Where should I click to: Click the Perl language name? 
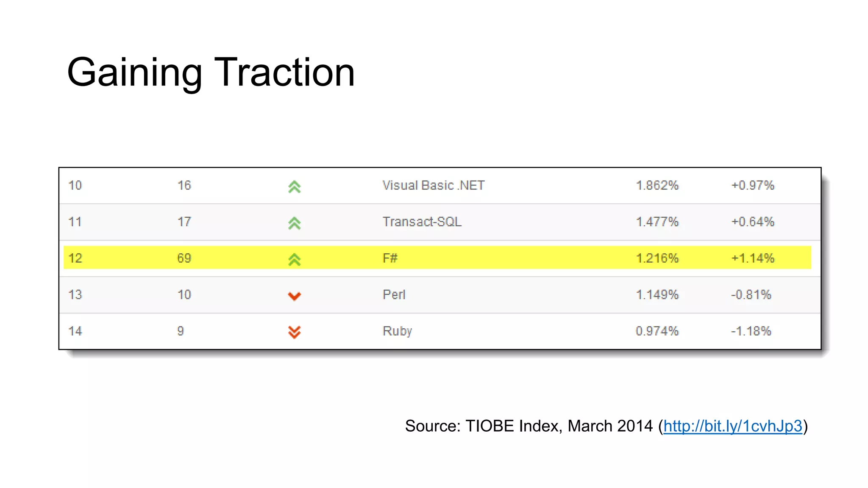tap(394, 295)
